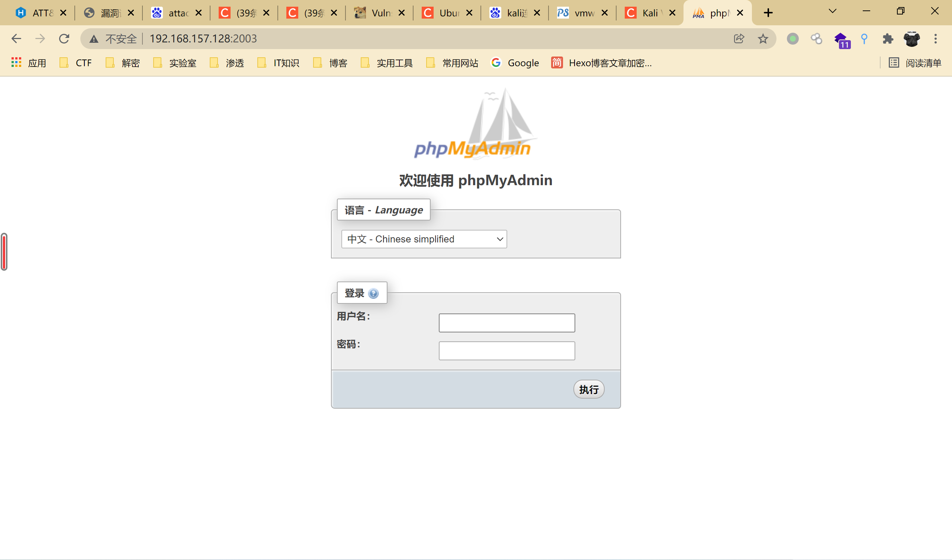Open the 实验室 bookmark folder
This screenshot has width=952, height=560.
(x=174, y=63)
